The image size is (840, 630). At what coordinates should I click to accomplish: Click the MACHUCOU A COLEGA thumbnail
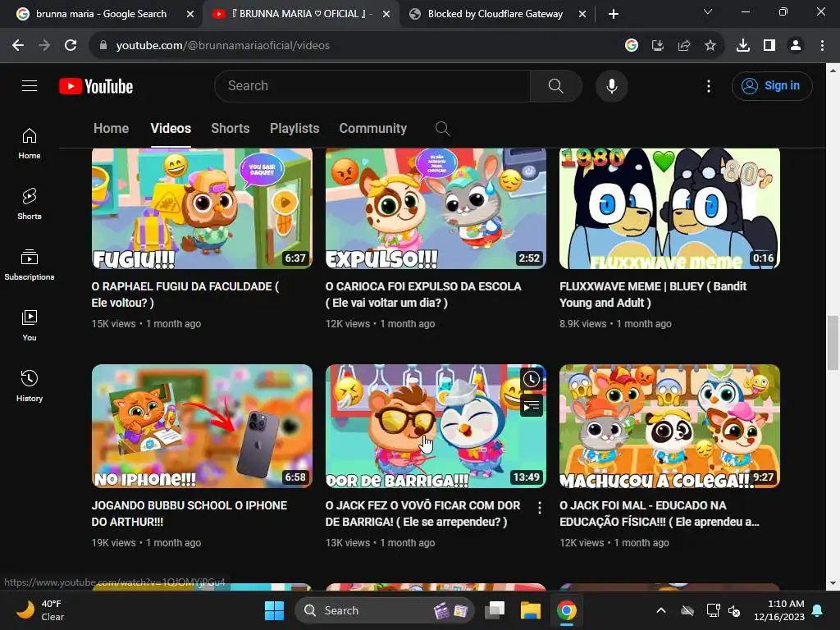coord(669,426)
